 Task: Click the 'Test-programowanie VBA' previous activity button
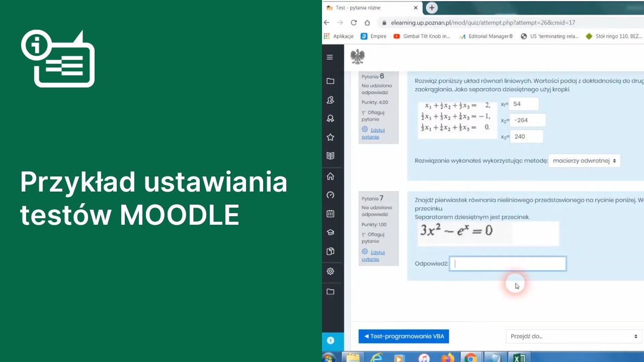coord(404,336)
